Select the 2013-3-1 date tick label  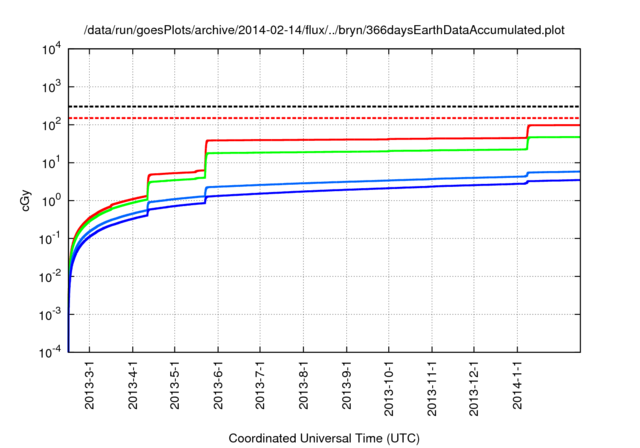90,386
